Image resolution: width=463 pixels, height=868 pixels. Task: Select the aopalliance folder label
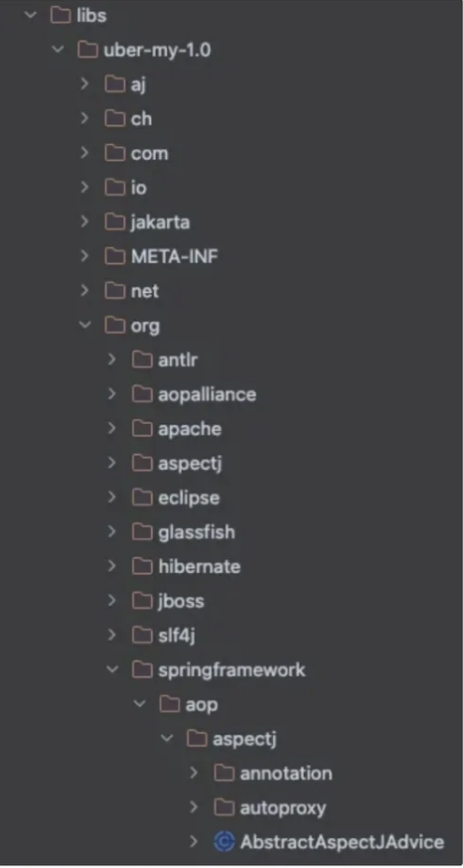click(207, 394)
